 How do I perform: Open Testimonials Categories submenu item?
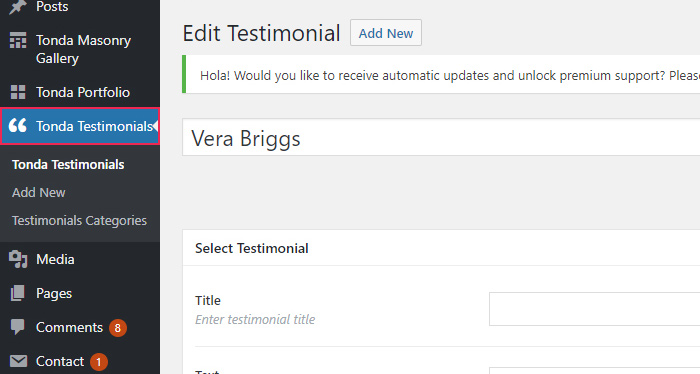(x=79, y=220)
